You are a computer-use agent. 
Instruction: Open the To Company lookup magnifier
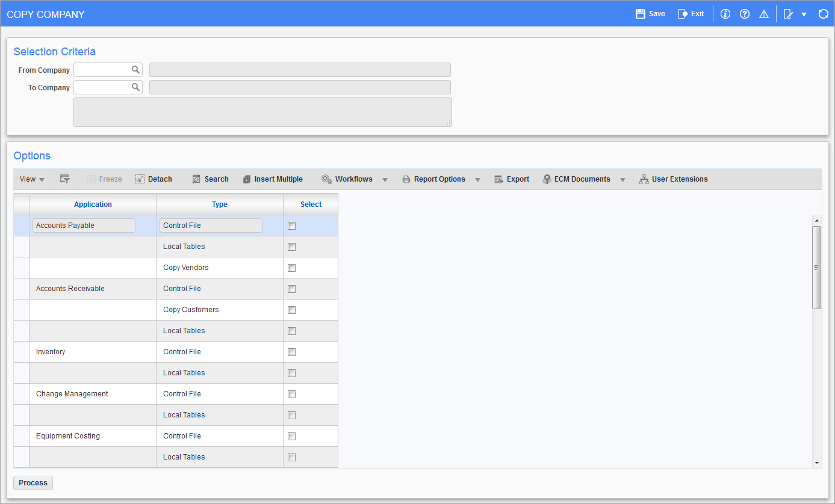136,87
